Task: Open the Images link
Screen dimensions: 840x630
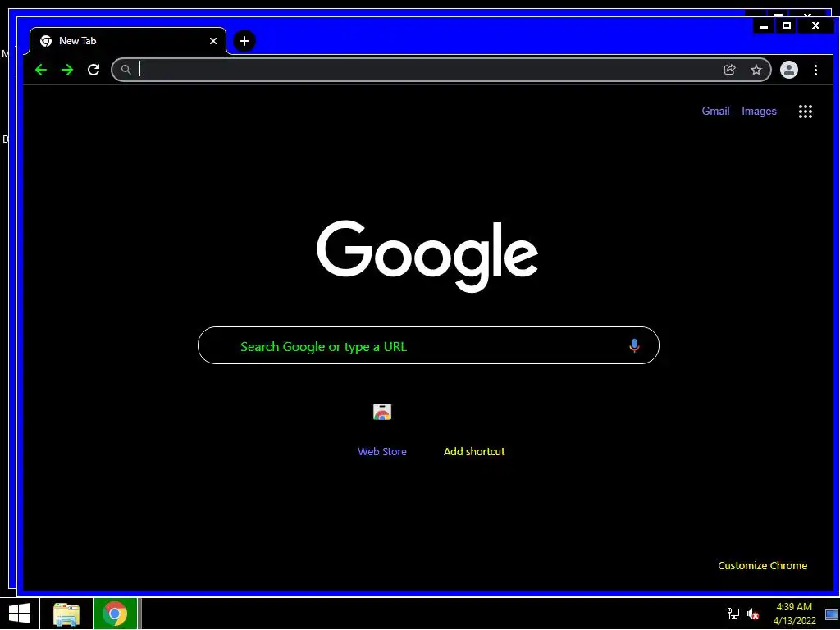Action: point(759,111)
